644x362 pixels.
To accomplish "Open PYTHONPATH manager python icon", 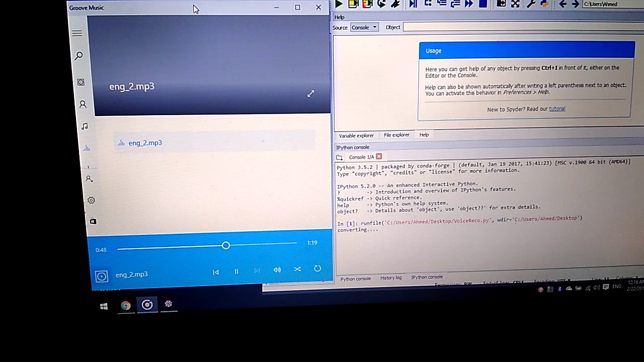I will click(544, 4).
